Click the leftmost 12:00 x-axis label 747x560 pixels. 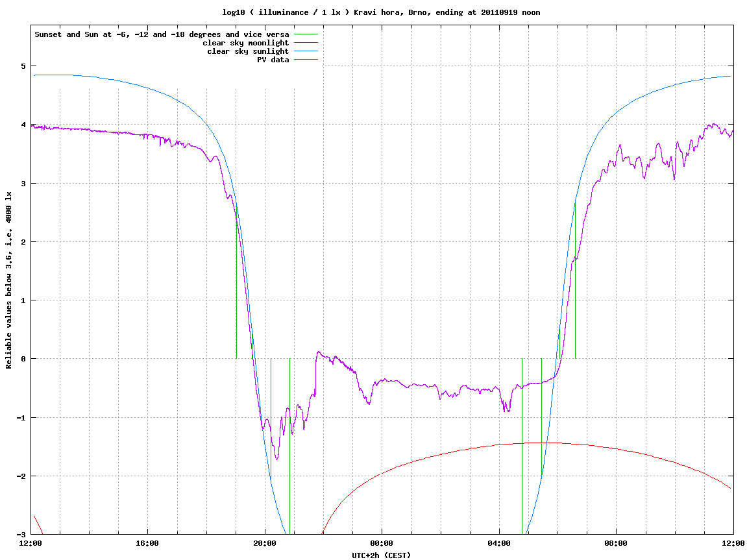click(x=31, y=543)
